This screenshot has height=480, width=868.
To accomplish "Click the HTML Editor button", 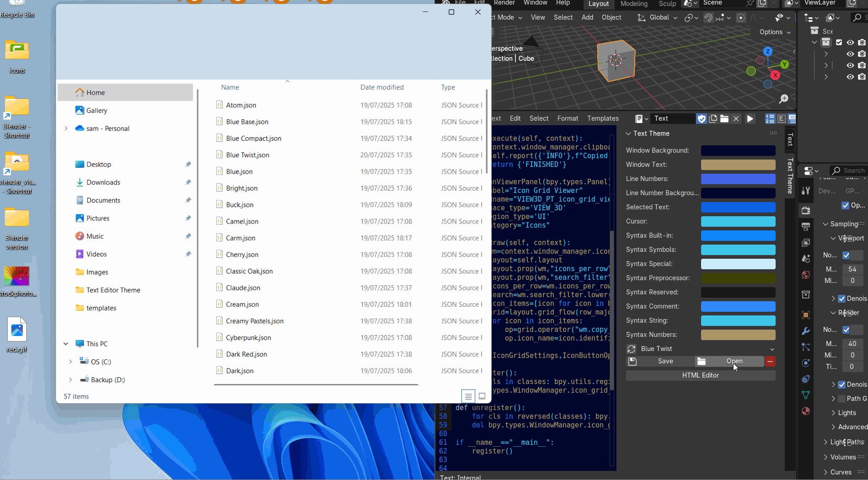I will (701, 375).
